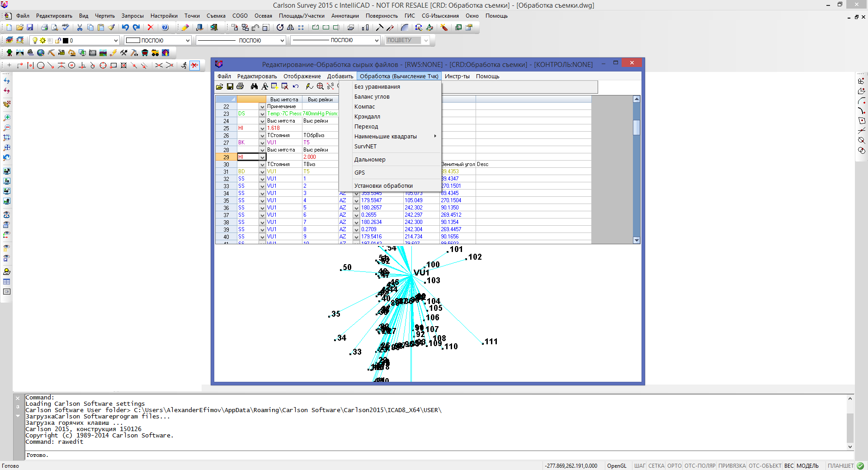Expand record type dropdown in row 23 DS
Screen dimensions: 868x470
point(262,114)
